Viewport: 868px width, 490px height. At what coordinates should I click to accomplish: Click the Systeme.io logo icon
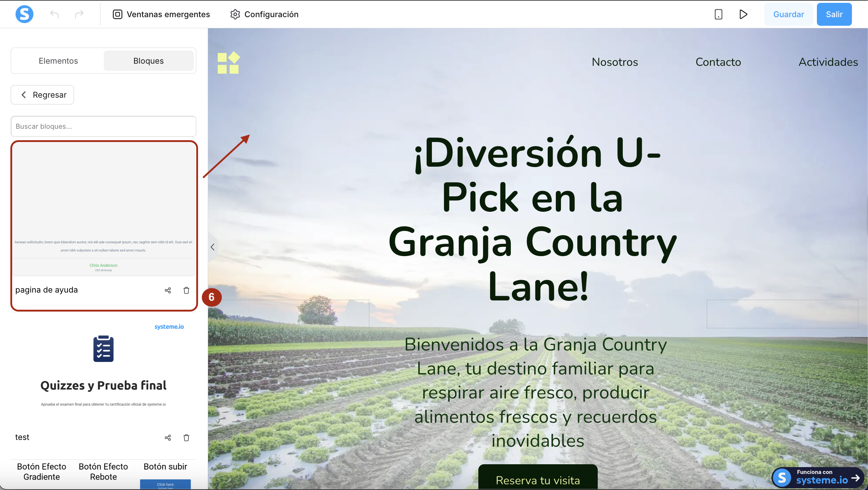tap(24, 14)
